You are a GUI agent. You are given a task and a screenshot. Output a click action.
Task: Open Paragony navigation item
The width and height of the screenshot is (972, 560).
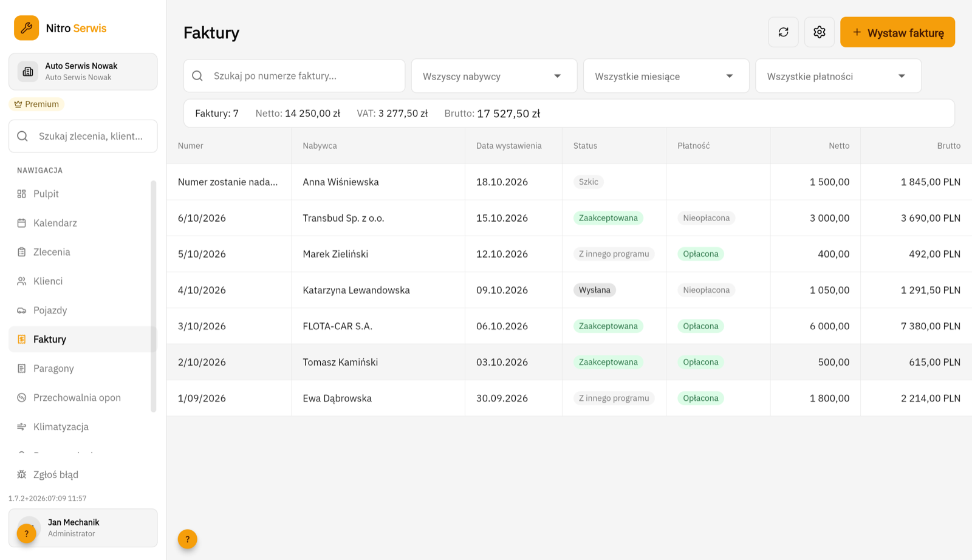[x=83, y=369]
